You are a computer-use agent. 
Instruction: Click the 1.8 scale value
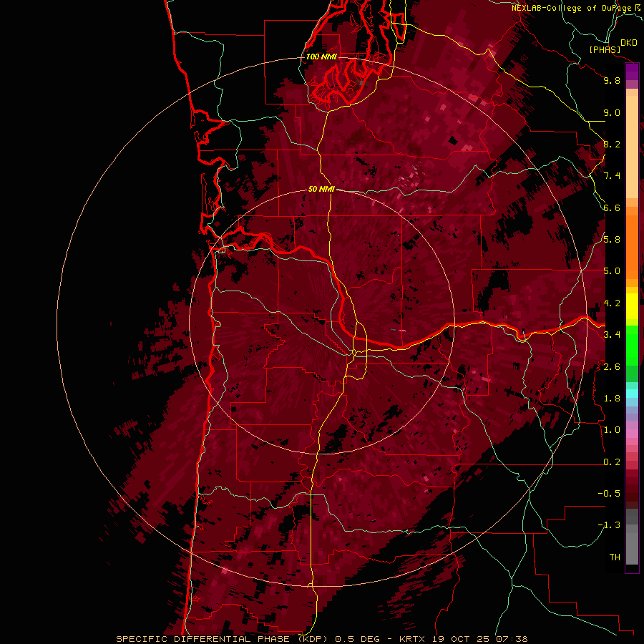(x=612, y=399)
